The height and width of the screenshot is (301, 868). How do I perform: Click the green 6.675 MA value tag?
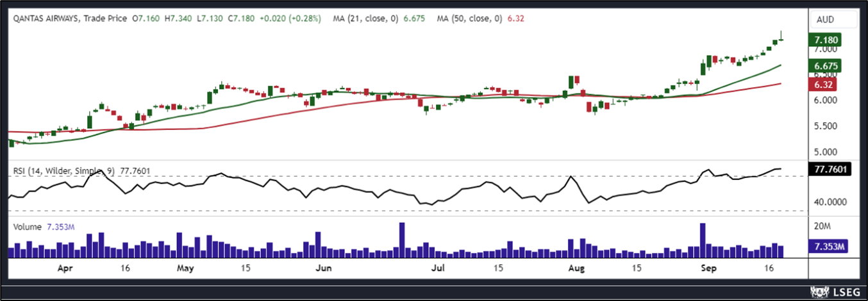[824, 66]
